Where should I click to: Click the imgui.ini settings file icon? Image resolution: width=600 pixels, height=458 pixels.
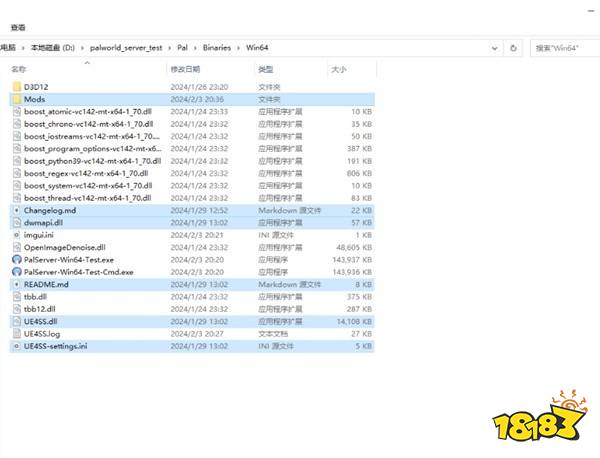click(x=16, y=235)
